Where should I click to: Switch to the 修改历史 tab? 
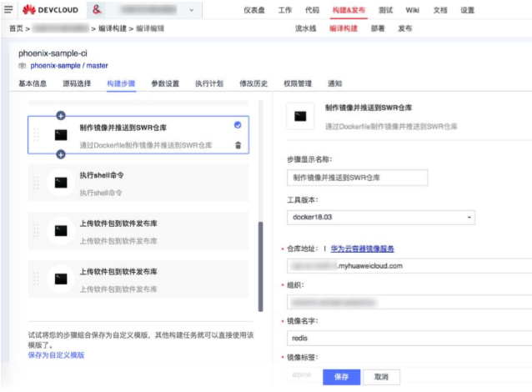pyautogui.click(x=253, y=83)
